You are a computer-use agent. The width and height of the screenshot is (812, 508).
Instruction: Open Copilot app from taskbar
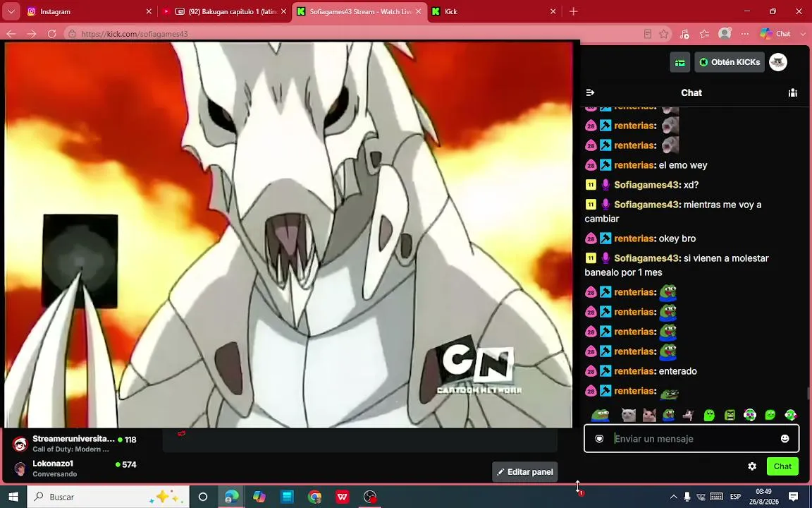tap(259, 497)
